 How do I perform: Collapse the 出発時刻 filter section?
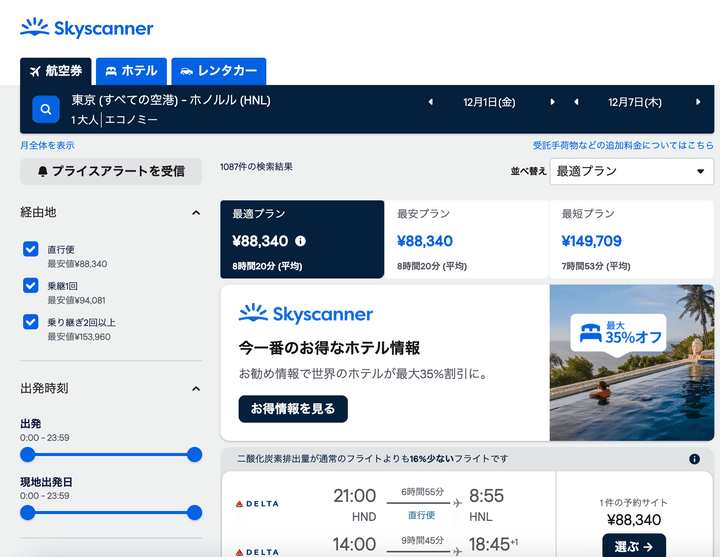[196, 388]
